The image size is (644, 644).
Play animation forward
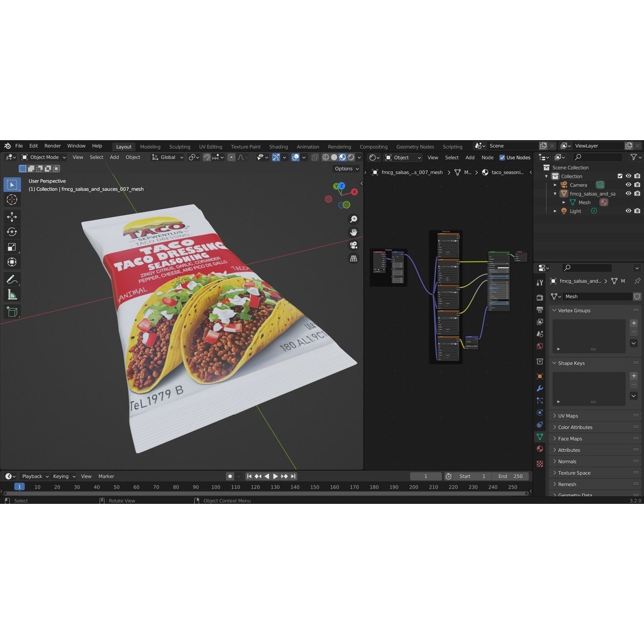point(275,476)
